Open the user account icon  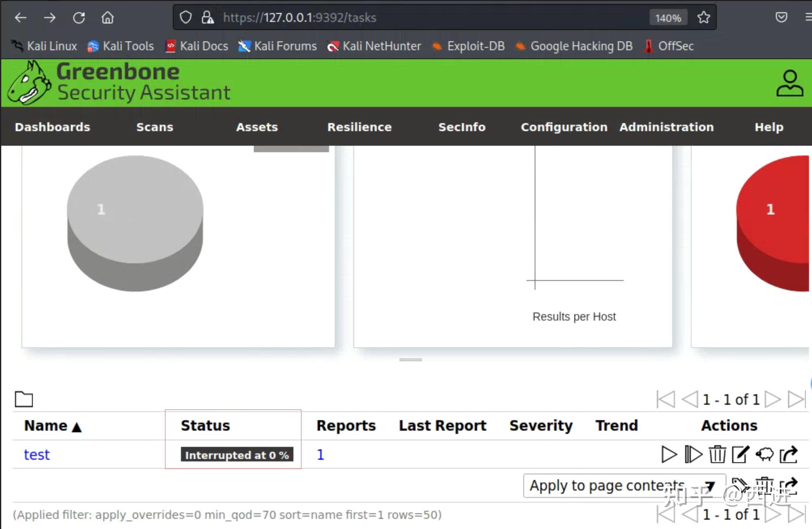tap(789, 84)
